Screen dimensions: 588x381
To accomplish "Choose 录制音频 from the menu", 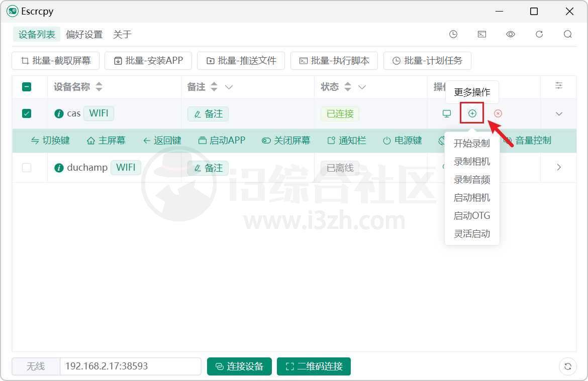I will (x=472, y=179).
